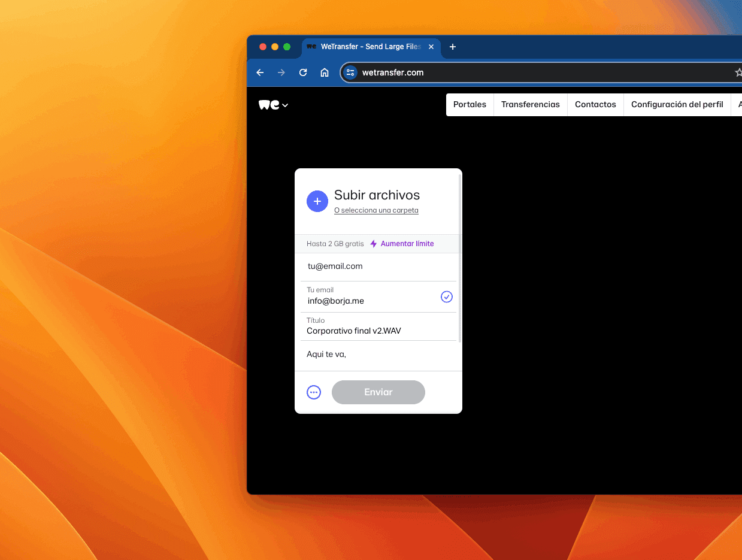Open Configuración del perfil
The height and width of the screenshot is (560, 742).
pyautogui.click(x=677, y=104)
